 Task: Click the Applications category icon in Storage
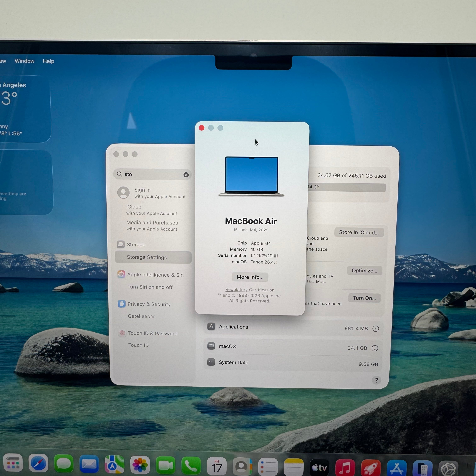coord(211,326)
